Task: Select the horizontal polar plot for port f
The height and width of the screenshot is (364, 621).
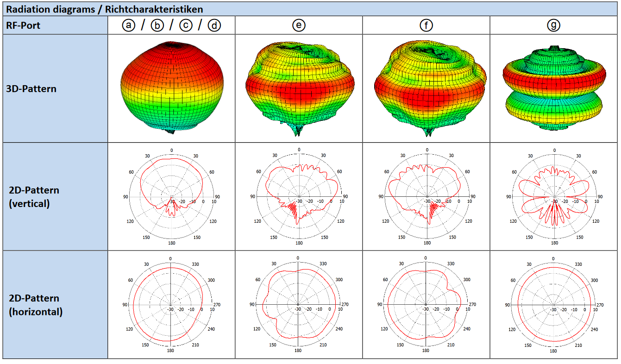Action: [x=426, y=305]
